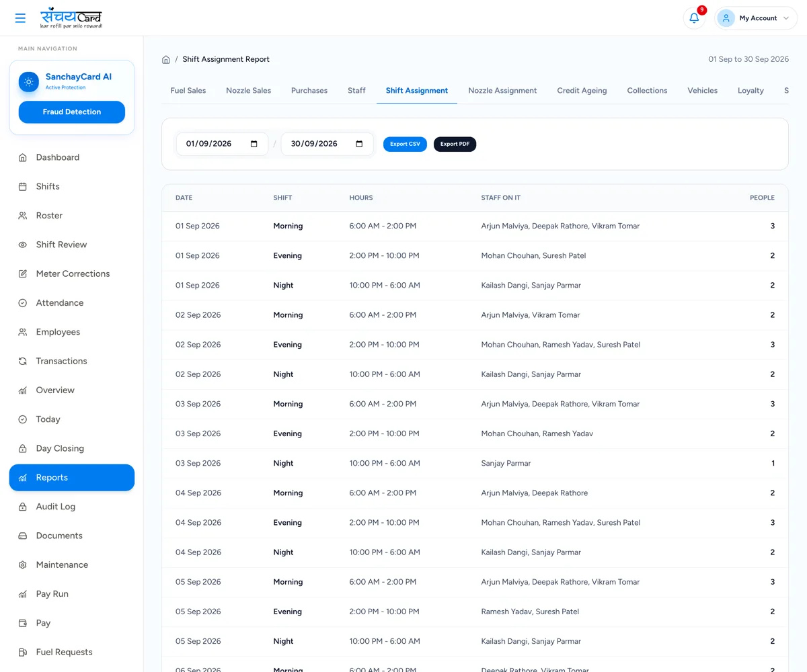Open calendar picker for end date 30/09/2026

359,144
